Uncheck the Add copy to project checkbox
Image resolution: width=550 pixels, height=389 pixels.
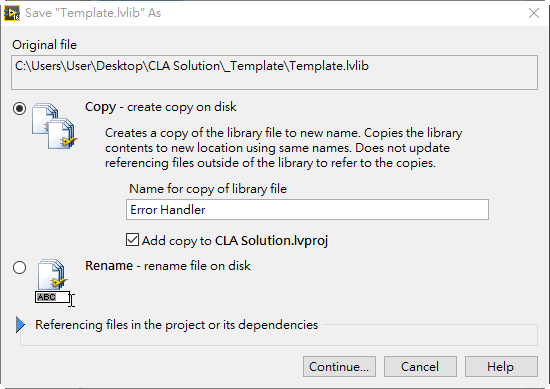click(132, 240)
